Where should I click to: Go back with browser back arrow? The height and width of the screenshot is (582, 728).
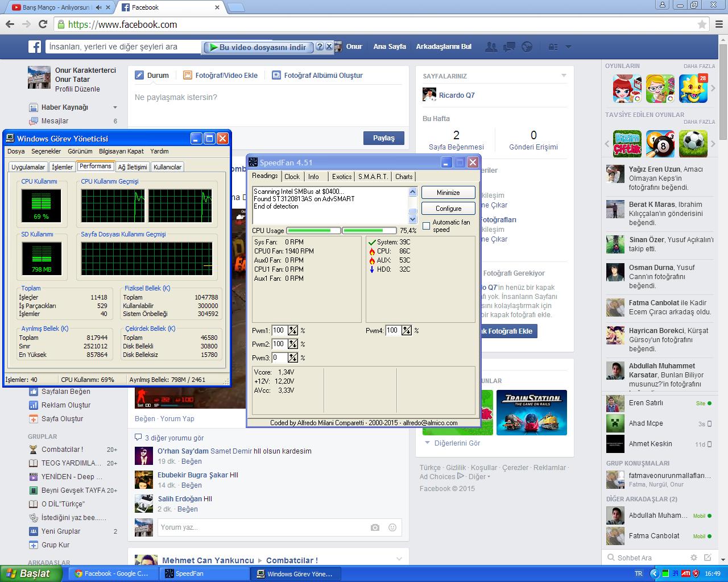click(10, 24)
